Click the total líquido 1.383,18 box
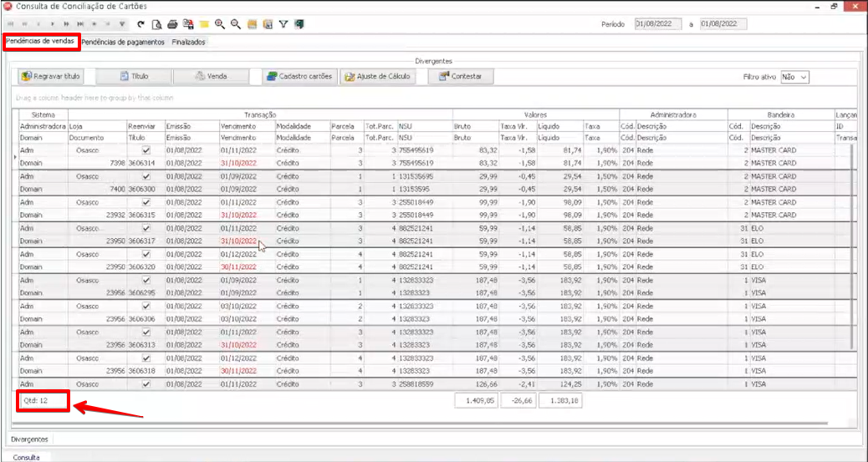This screenshot has height=462, width=868. (560, 400)
